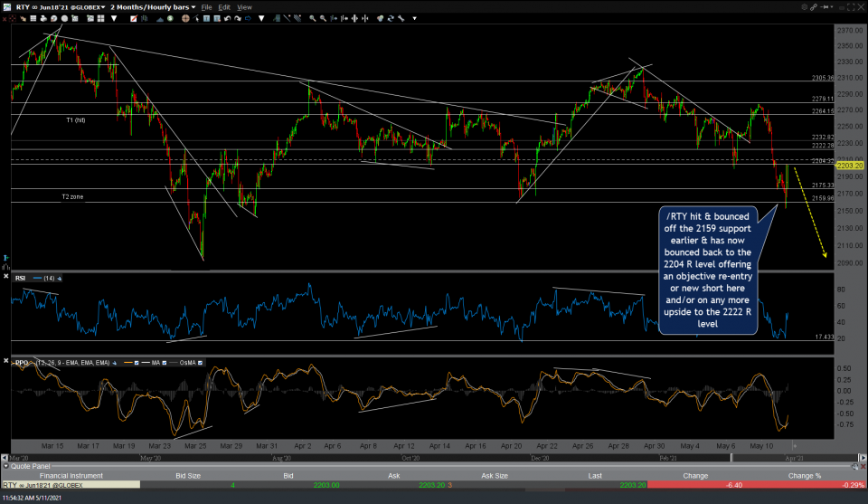Click the chart application icon in title bar

tap(5, 6)
